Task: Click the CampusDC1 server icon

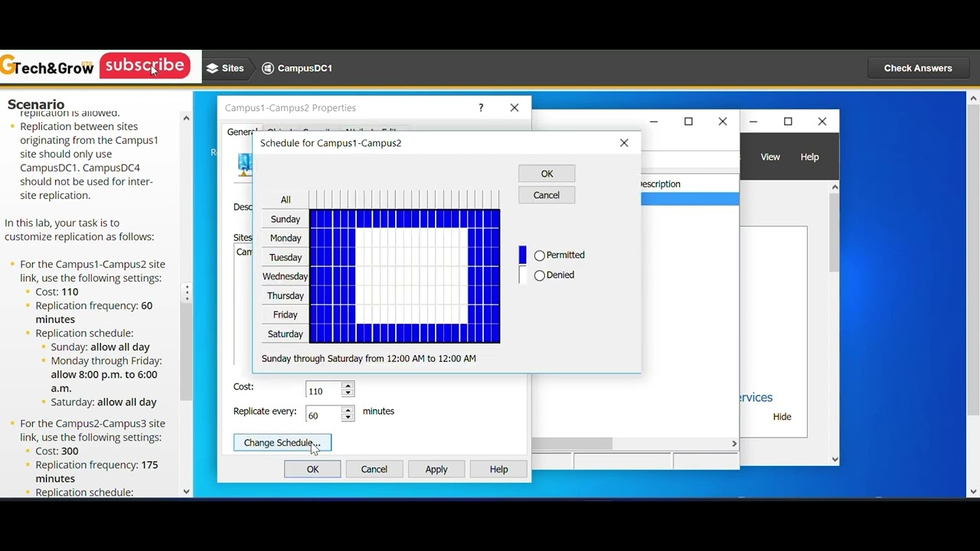Action: 268,68
